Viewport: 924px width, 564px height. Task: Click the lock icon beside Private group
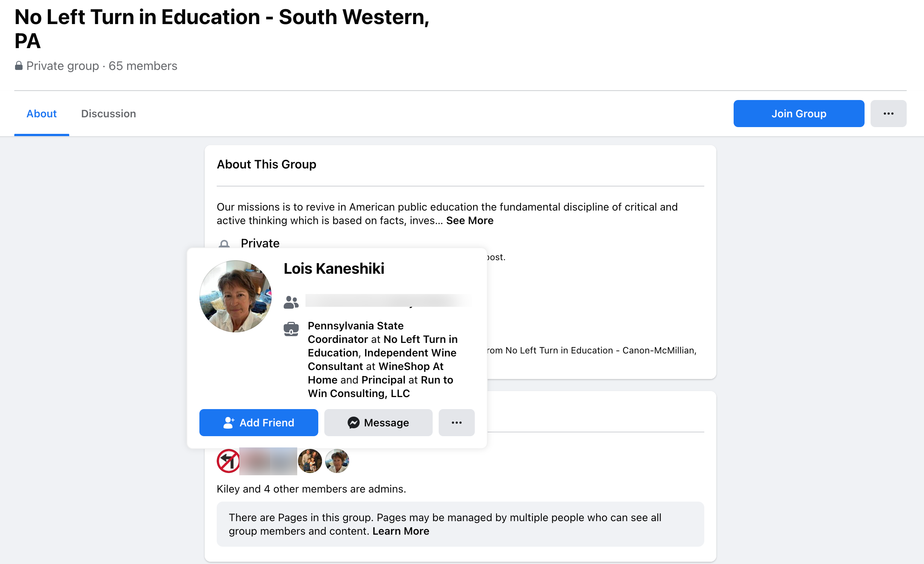[18, 66]
